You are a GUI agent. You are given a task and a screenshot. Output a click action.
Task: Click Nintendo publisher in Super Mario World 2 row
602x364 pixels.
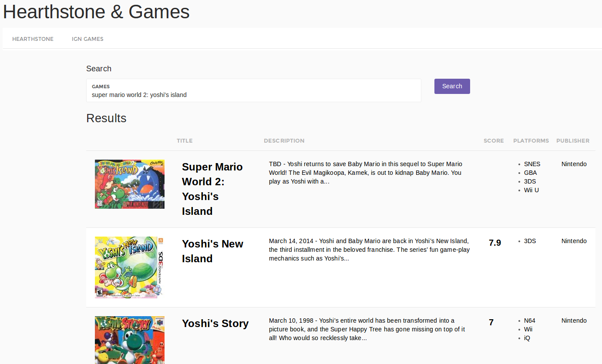(574, 164)
